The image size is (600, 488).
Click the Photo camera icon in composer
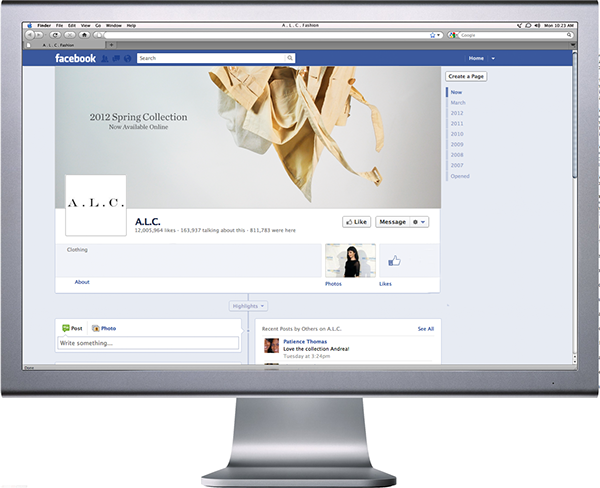tap(96, 328)
